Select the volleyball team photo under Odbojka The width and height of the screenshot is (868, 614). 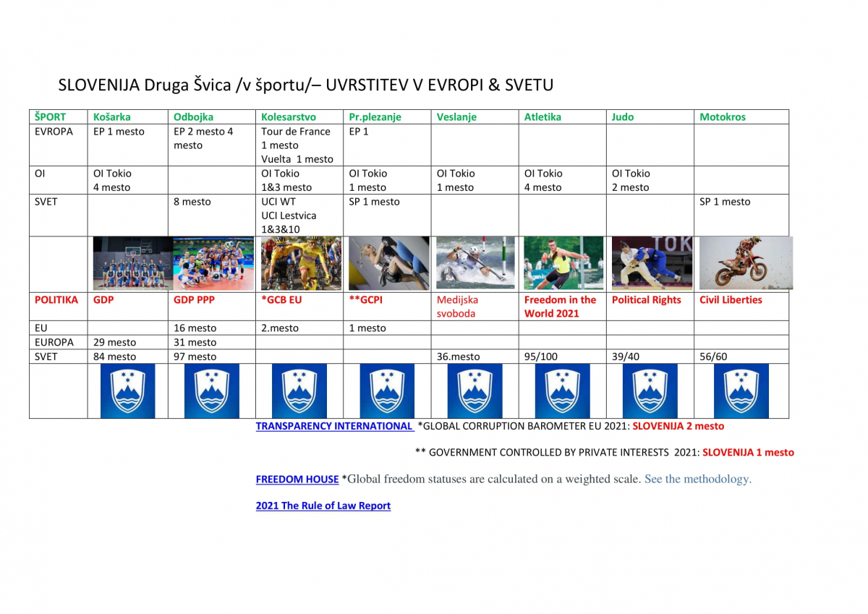(213, 264)
